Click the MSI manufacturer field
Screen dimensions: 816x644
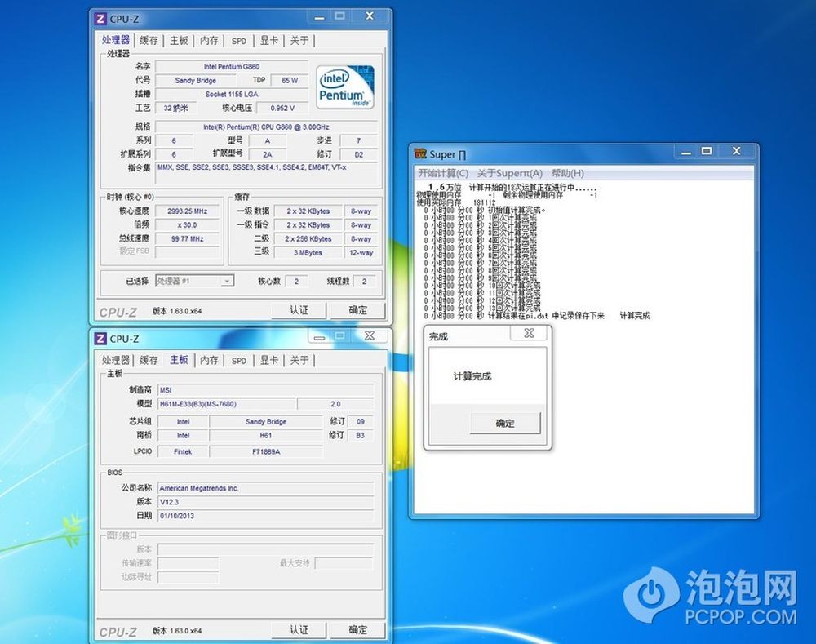point(266,390)
